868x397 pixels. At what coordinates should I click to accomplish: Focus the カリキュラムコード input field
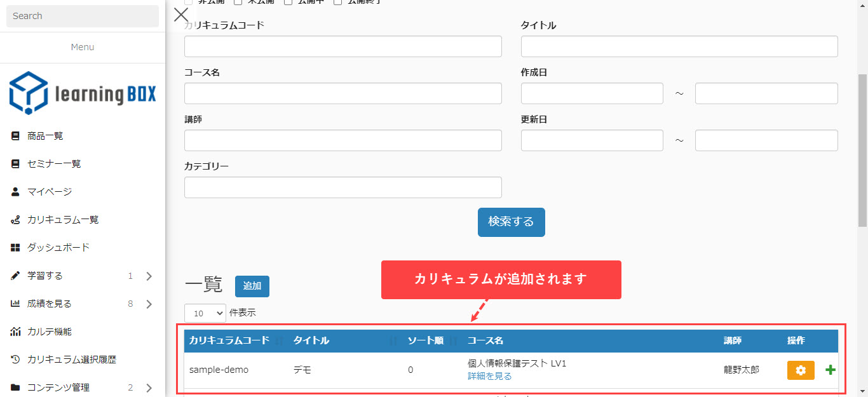[343, 46]
